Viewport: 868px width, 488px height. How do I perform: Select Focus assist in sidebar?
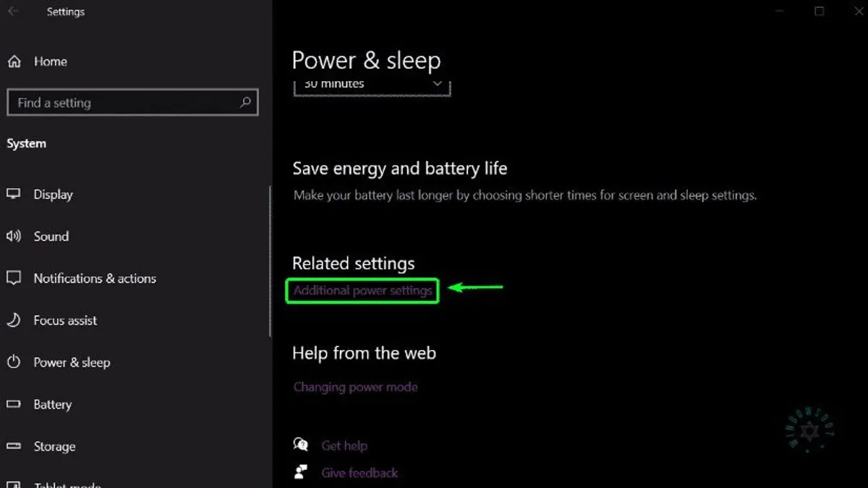(65, 320)
